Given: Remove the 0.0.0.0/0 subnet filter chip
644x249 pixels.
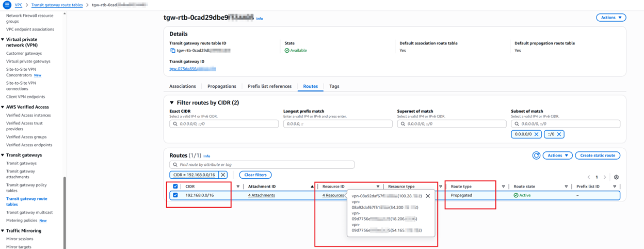Looking at the screenshot, I should pos(536,134).
